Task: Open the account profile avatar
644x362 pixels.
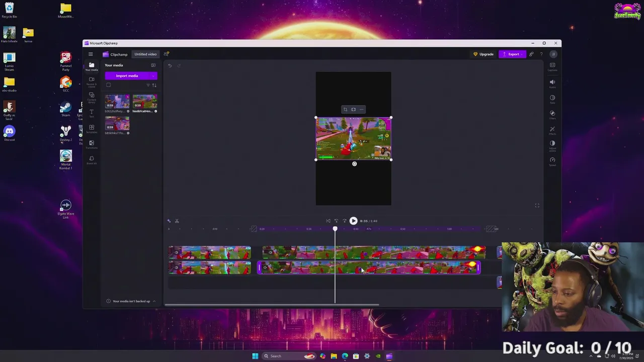Action: coord(553,54)
